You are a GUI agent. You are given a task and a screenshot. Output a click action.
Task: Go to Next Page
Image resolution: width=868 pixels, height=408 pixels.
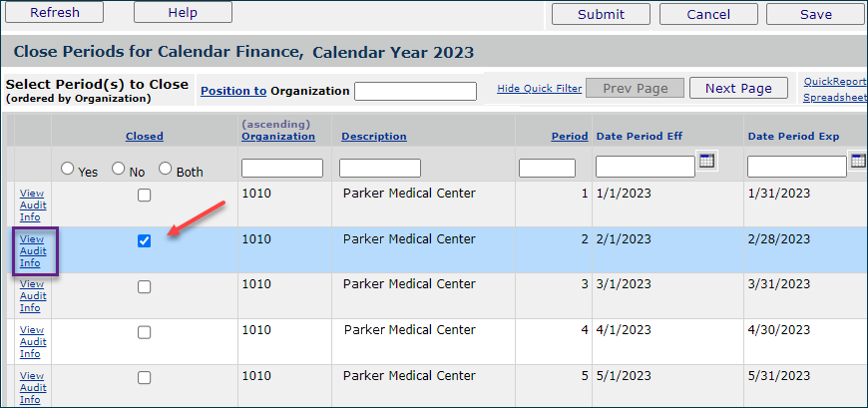(738, 88)
